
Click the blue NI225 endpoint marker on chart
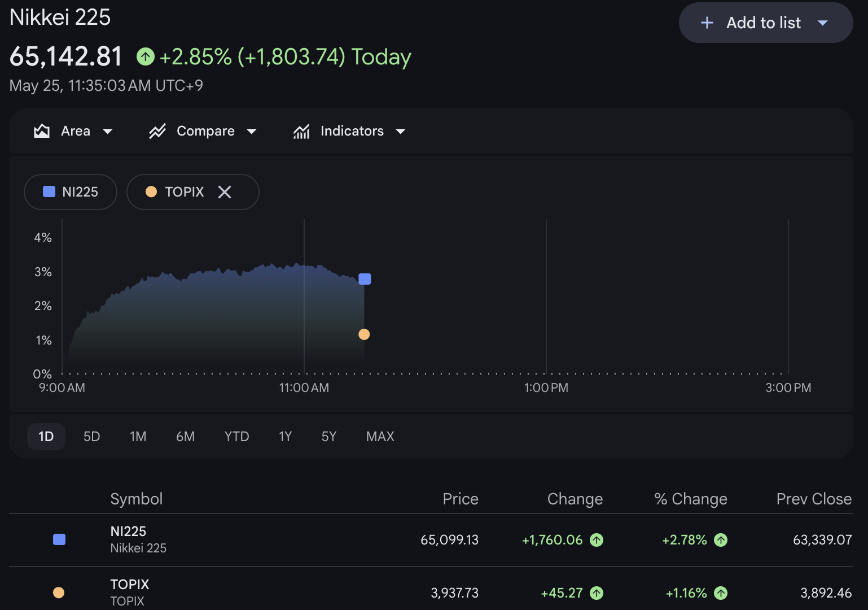pyautogui.click(x=365, y=279)
